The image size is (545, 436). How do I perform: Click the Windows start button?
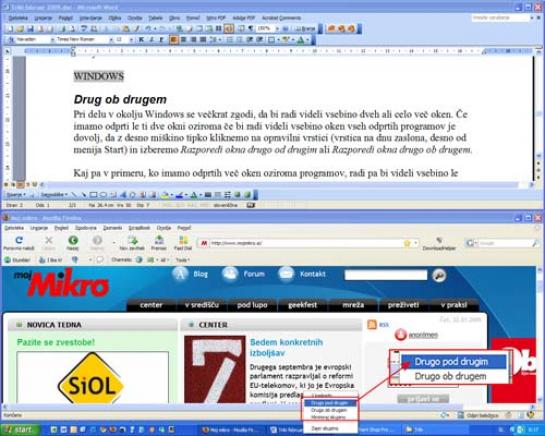click(20, 430)
